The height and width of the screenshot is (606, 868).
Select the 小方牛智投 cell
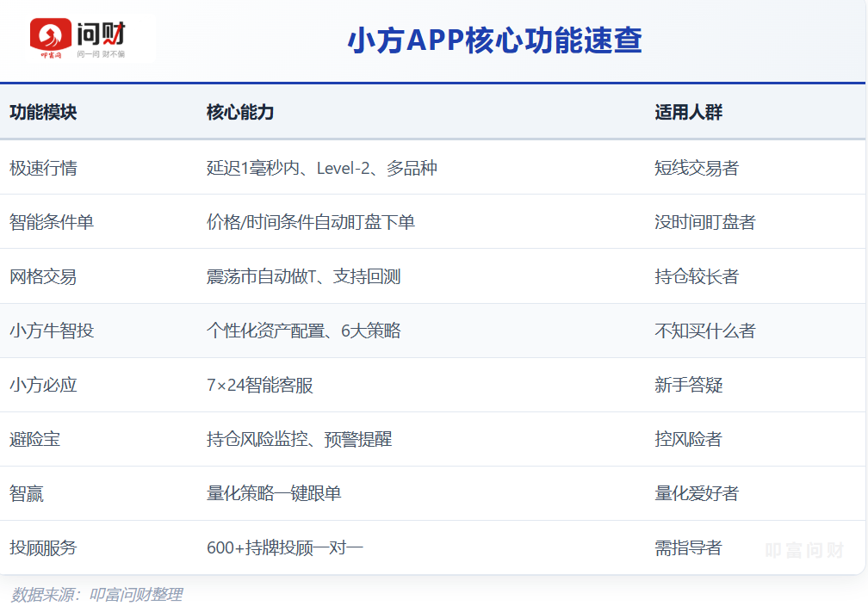click(x=52, y=331)
